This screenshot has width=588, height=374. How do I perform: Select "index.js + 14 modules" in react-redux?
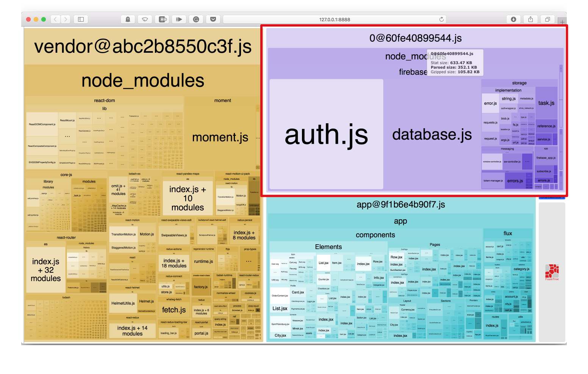coord(132,331)
